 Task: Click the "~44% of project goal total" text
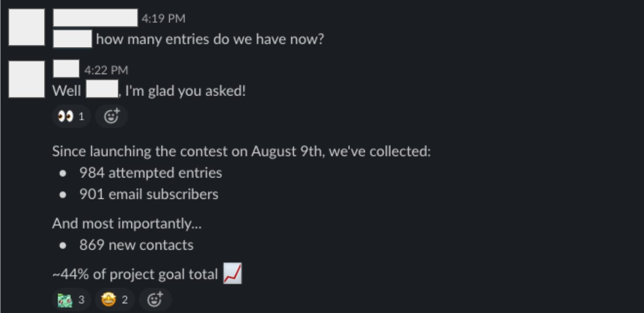coord(135,274)
